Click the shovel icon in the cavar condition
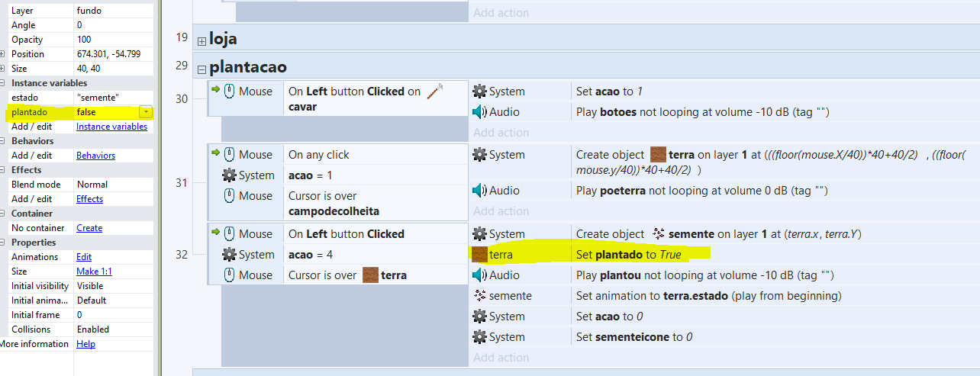980x376 pixels. tap(435, 91)
